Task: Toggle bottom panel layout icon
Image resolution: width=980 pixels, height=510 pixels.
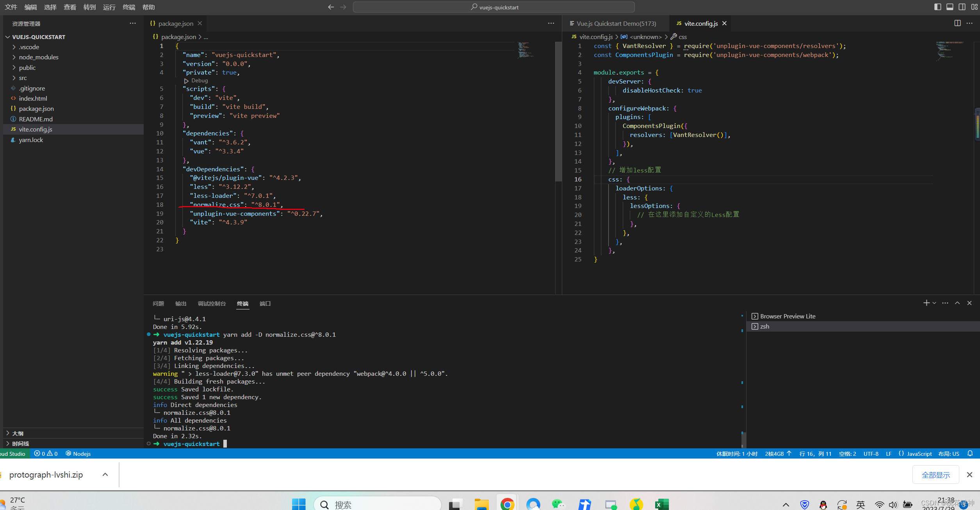Action: 950,7
